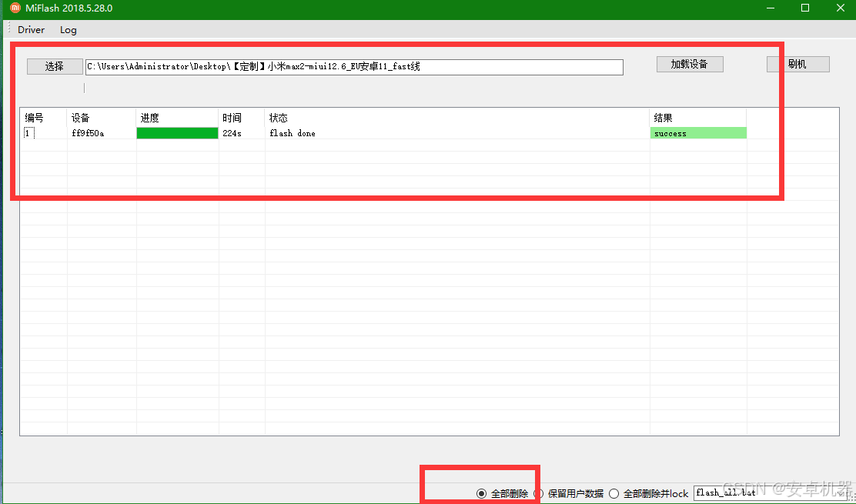Viewport: 856px width, 504px height.
Task: Click the MiFlash app logo icon
Action: (15, 8)
